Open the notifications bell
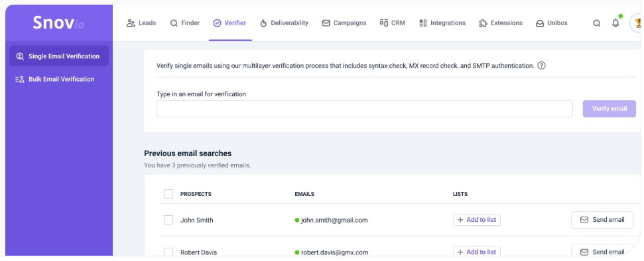 (x=615, y=23)
